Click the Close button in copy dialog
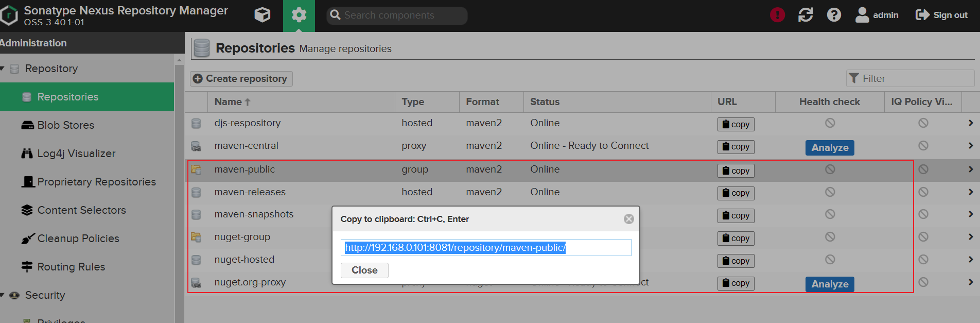The width and height of the screenshot is (980, 323). [364, 270]
